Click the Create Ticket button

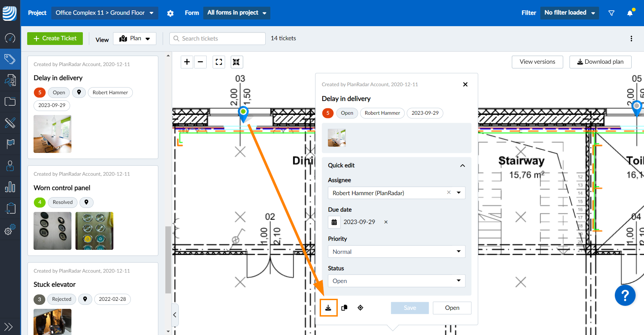coord(55,38)
